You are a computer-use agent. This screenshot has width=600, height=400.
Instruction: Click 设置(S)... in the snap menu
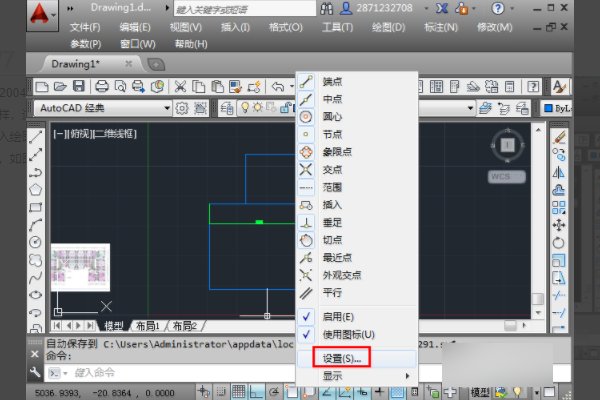342,358
